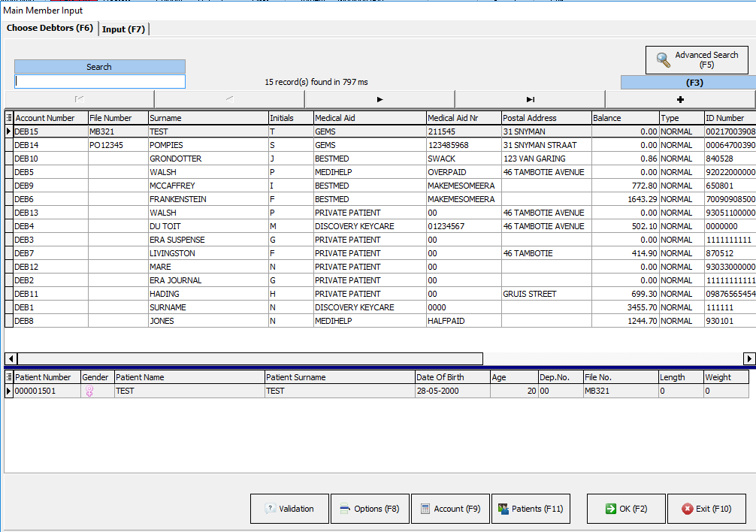This screenshot has width=756, height=532.
Task: Select the Choose Debtors (F6) tab
Action: [x=50, y=29]
